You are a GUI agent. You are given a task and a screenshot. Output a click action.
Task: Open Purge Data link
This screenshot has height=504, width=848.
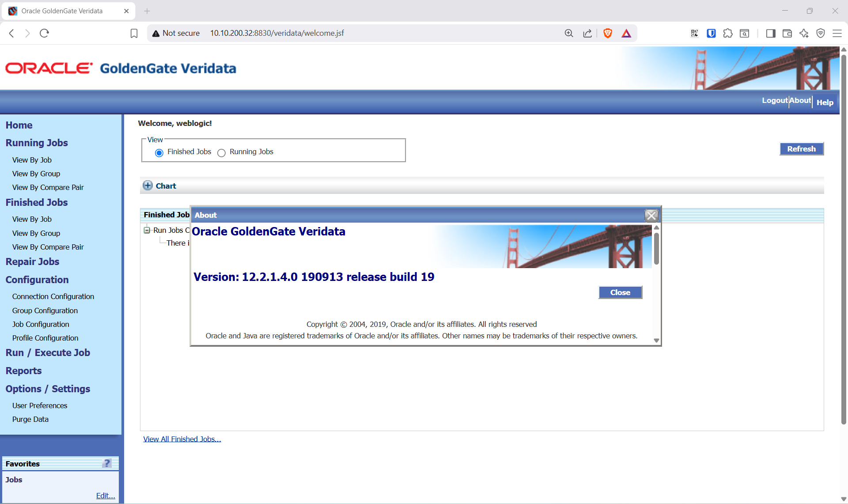[x=30, y=419]
